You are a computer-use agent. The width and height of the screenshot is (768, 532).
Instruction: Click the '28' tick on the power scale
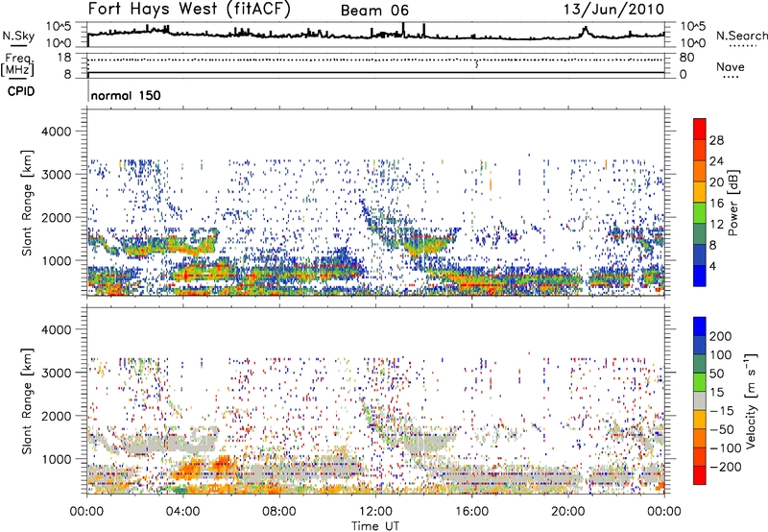(716, 140)
